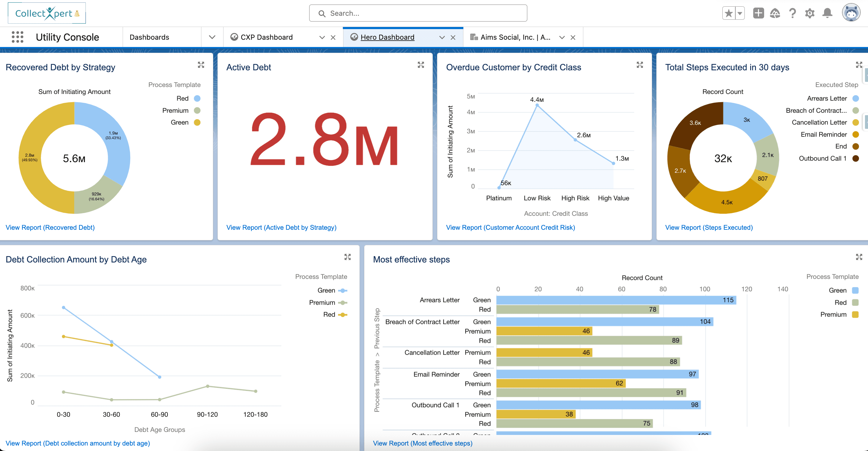Click the Utility Console app name
This screenshot has height=451, width=868.
68,37
